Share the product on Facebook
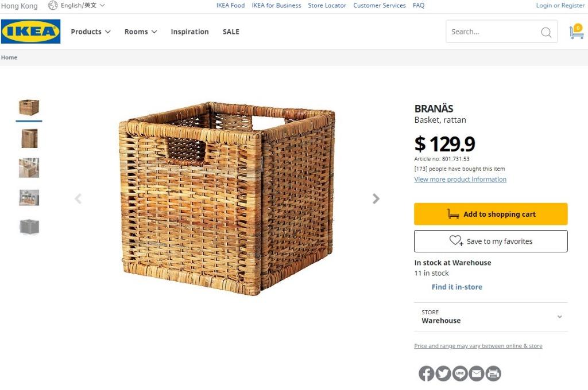This screenshot has width=588, height=390. 426,373
